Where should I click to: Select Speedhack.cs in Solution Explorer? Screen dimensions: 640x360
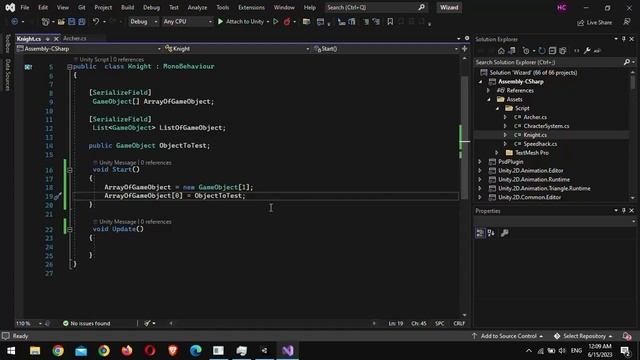point(540,144)
